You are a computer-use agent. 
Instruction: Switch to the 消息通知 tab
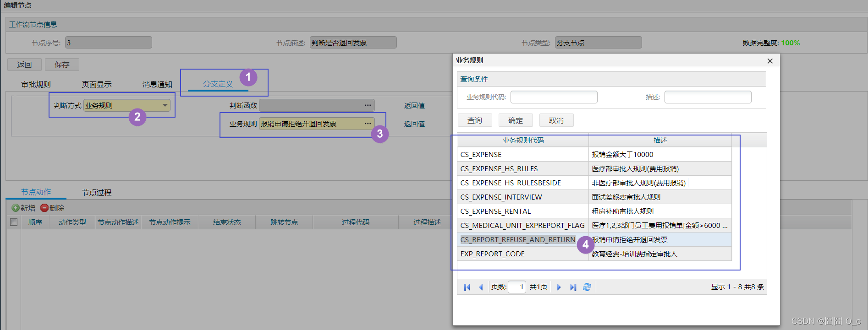[157, 84]
